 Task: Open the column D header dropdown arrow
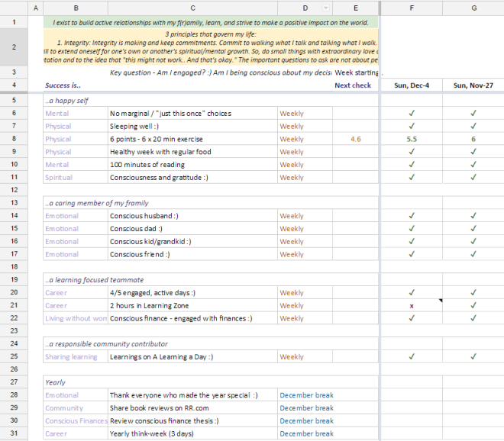point(326,8)
